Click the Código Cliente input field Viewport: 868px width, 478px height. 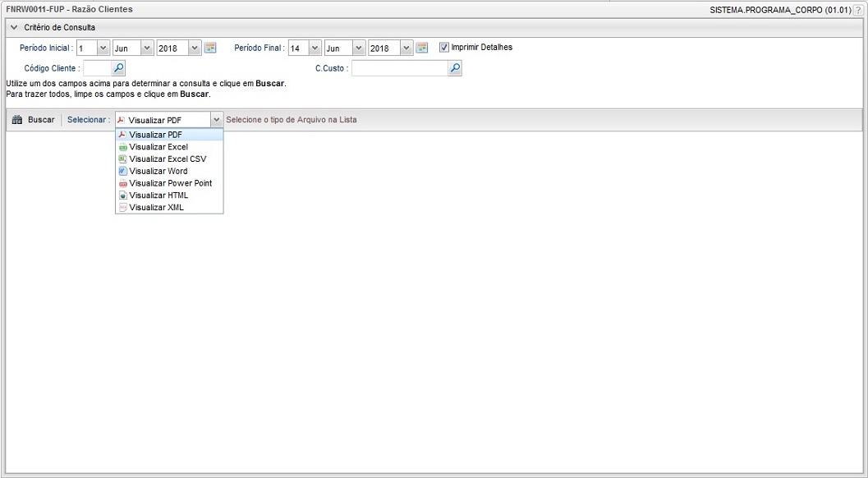[96, 69]
